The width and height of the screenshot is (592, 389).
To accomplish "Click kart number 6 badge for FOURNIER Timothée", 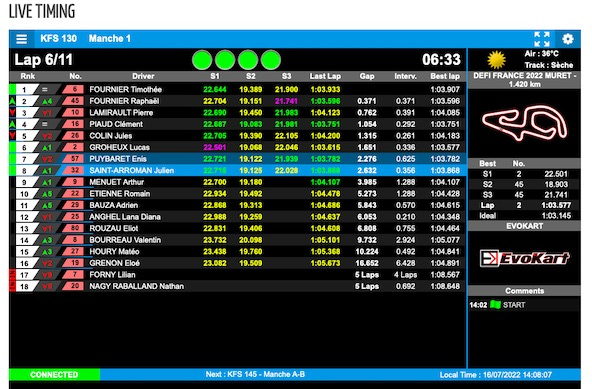I will [73, 90].
